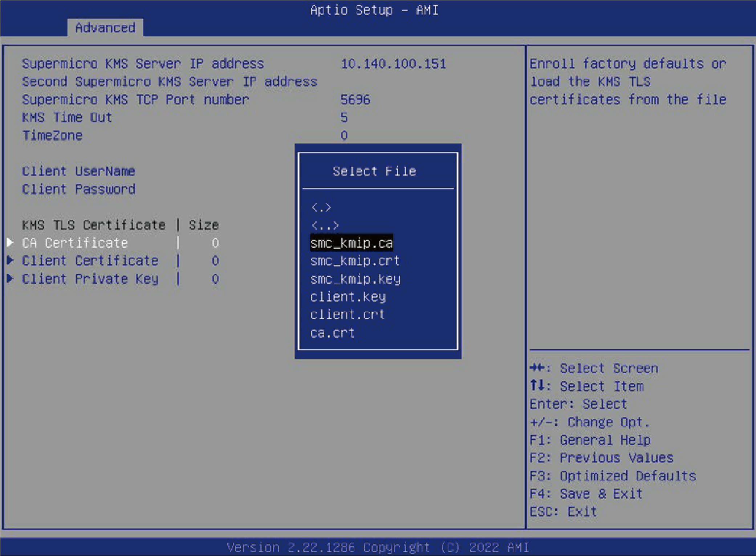Choose smc_kmip.ca in file list
This screenshot has height=556, width=756.
click(x=351, y=243)
